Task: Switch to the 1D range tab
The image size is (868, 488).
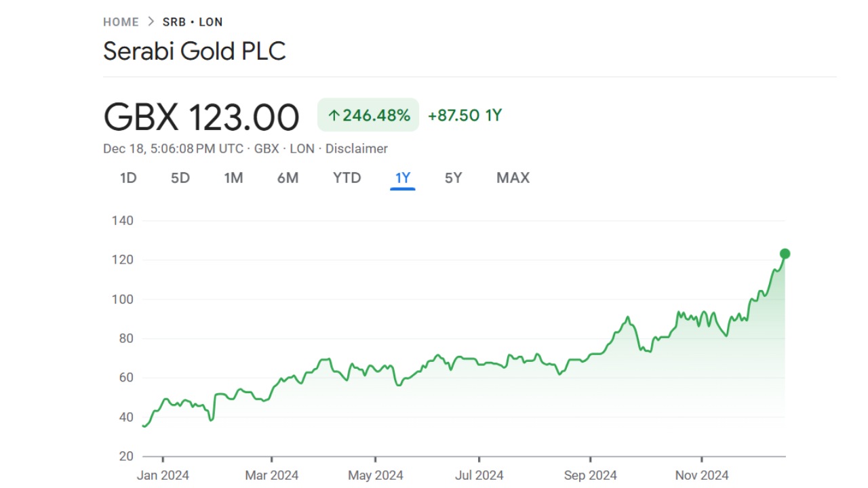Action: tap(128, 178)
